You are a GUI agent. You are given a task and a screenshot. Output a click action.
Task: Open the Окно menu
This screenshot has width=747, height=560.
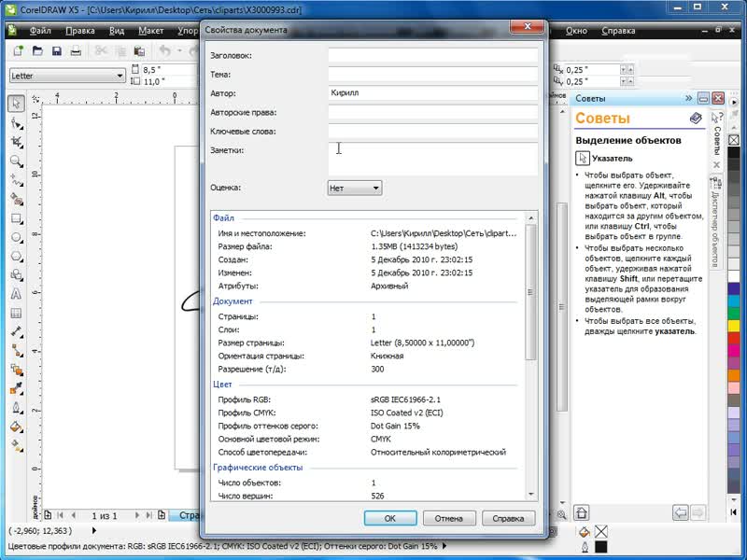point(576,31)
